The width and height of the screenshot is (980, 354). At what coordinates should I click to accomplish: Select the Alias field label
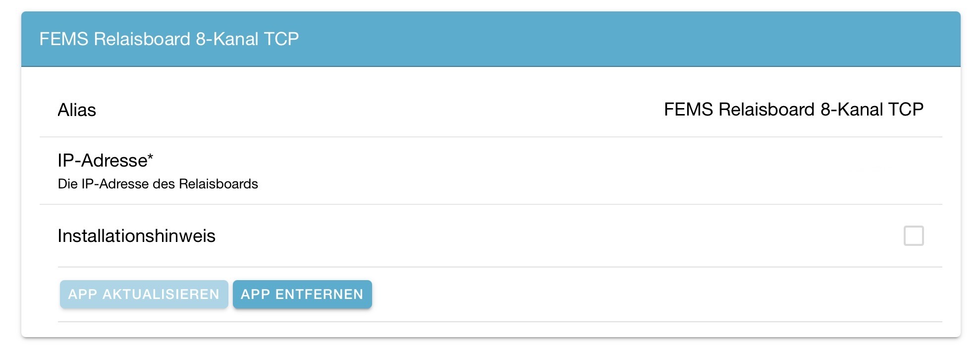point(77,110)
